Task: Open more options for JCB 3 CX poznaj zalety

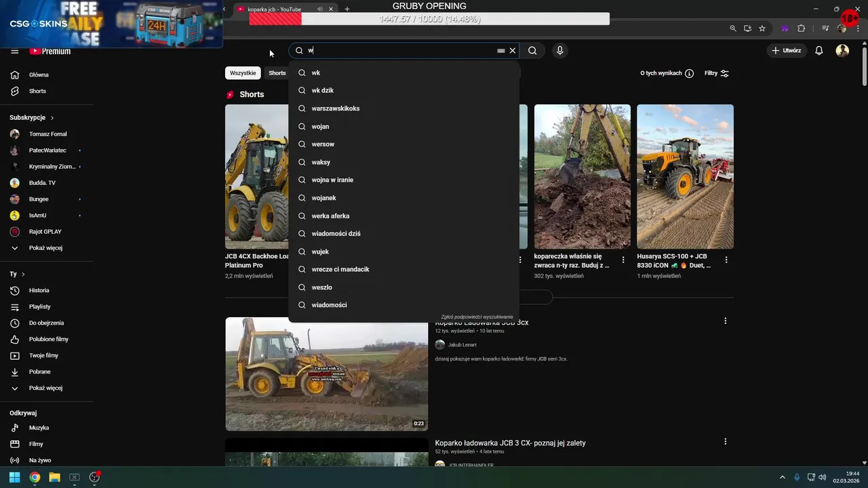Action: [725, 441]
